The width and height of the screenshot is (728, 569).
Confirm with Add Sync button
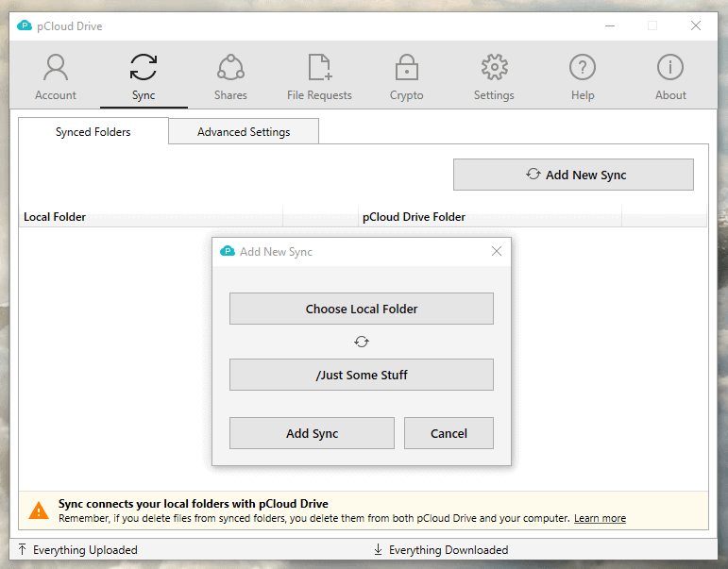point(312,433)
